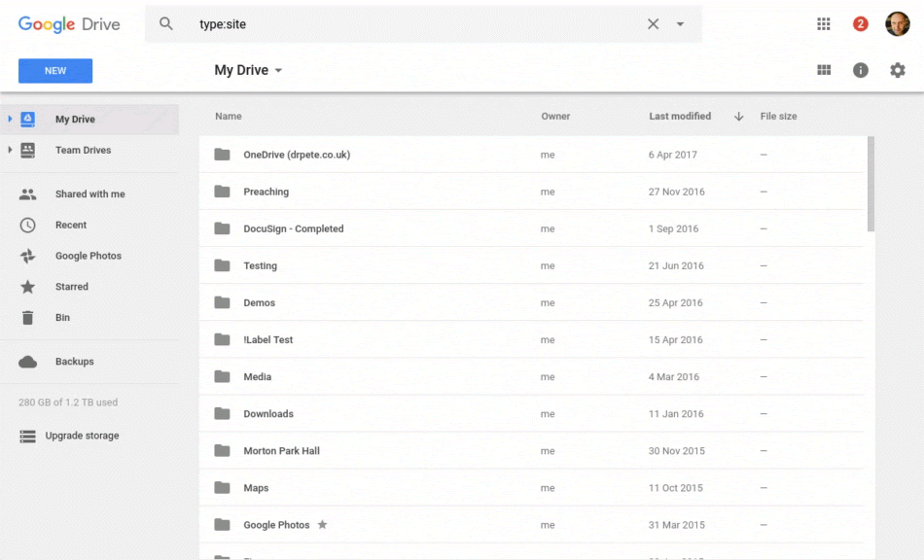The image size is (924, 560).
Task: Select the Preaching folder
Action: [531, 192]
